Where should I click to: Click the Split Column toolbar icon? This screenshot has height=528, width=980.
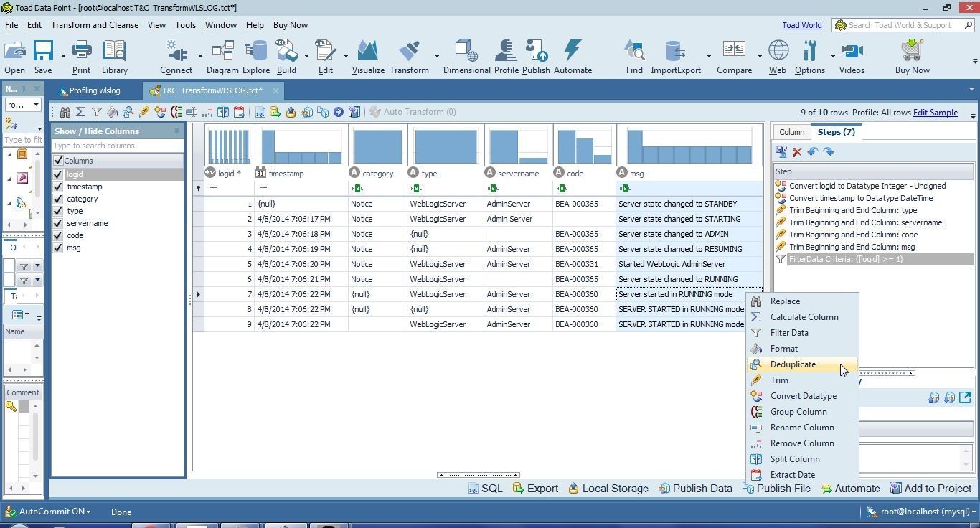pyautogui.click(x=223, y=112)
